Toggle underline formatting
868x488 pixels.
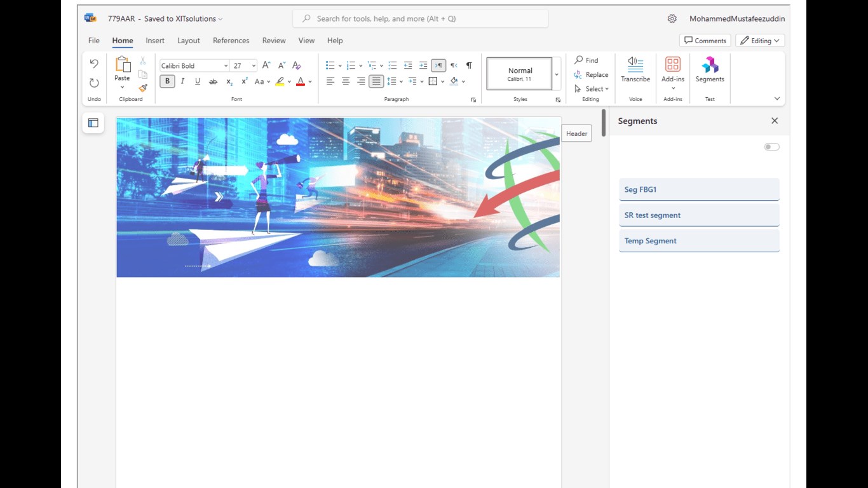coord(198,81)
